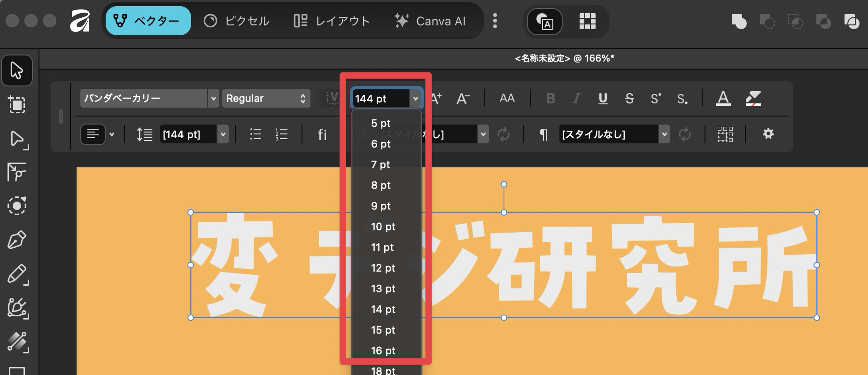Click the paragraph pilcrow icon
Viewport: 868px width, 375px height.
point(543,135)
